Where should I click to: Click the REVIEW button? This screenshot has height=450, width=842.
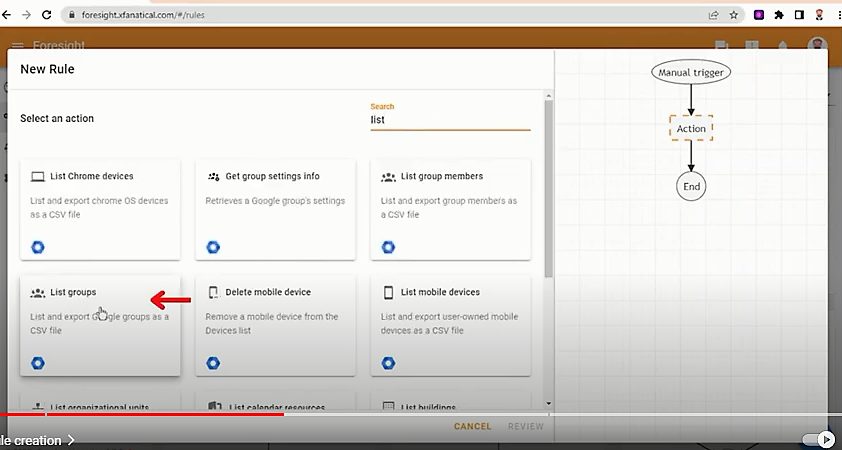click(526, 426)
